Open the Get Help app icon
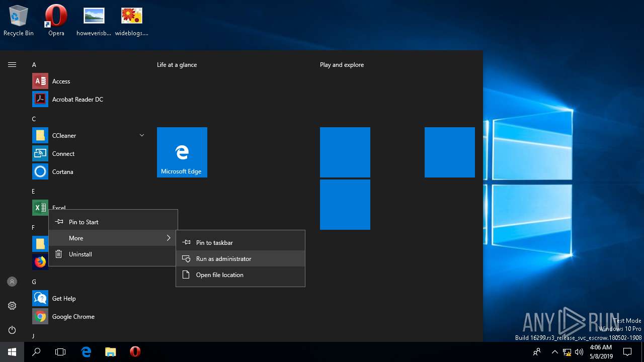 click(x=40, y=298)
